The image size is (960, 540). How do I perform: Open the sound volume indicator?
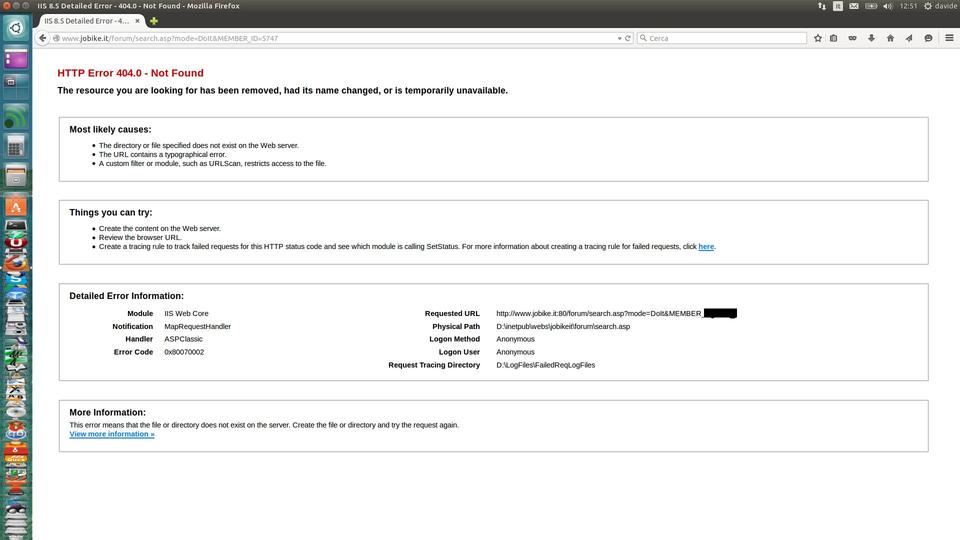pos(888,6)
